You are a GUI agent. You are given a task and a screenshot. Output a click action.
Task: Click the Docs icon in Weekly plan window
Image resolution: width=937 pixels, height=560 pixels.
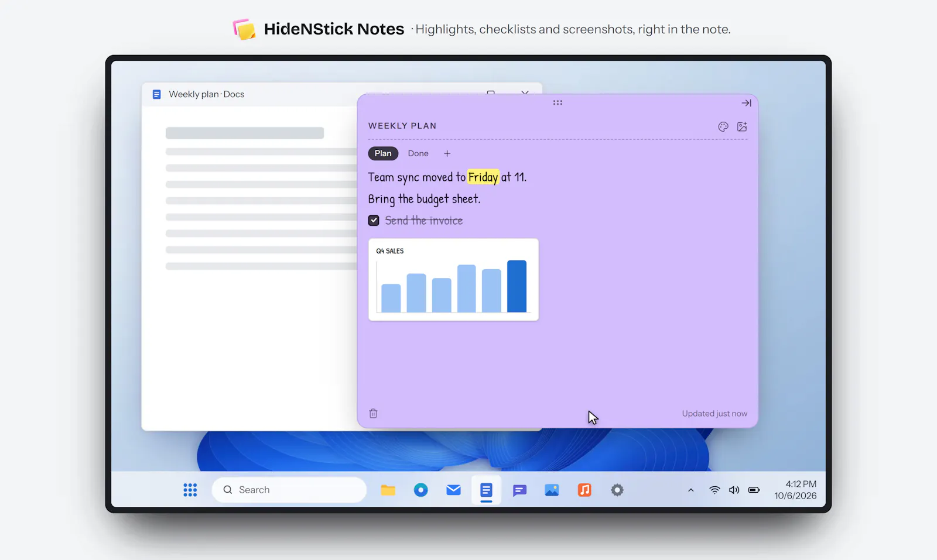point(156,94)
